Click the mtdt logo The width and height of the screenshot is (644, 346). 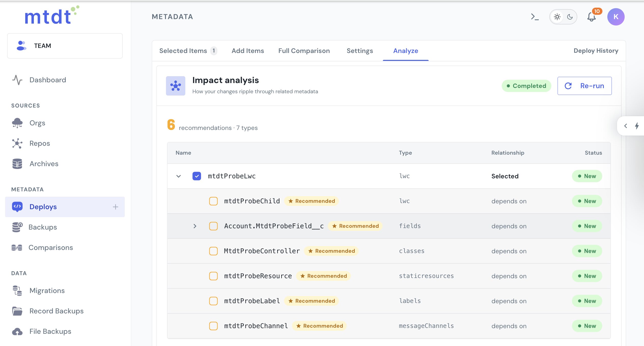point(52,15)
